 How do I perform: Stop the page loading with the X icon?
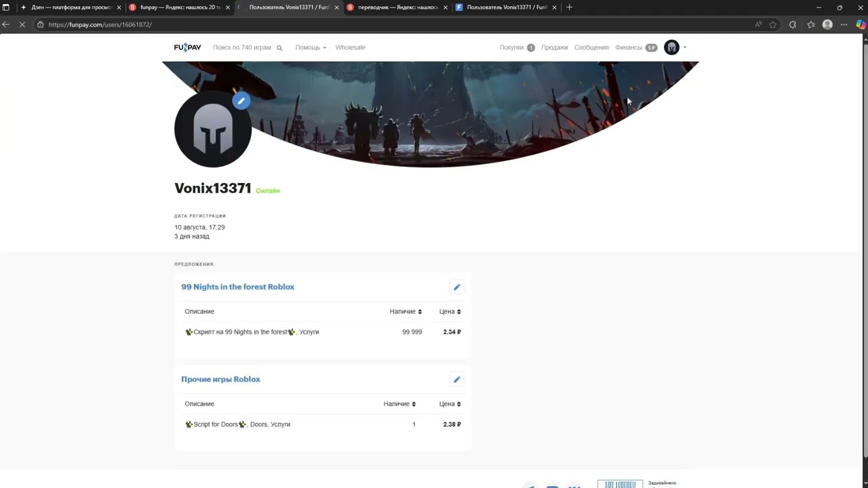pos(22,24)
